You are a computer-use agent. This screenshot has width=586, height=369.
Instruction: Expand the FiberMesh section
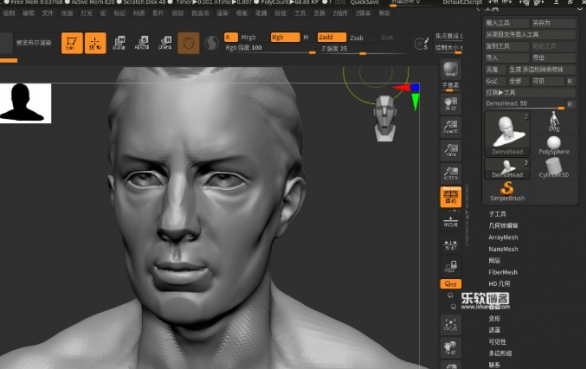(x=503, y=272)
